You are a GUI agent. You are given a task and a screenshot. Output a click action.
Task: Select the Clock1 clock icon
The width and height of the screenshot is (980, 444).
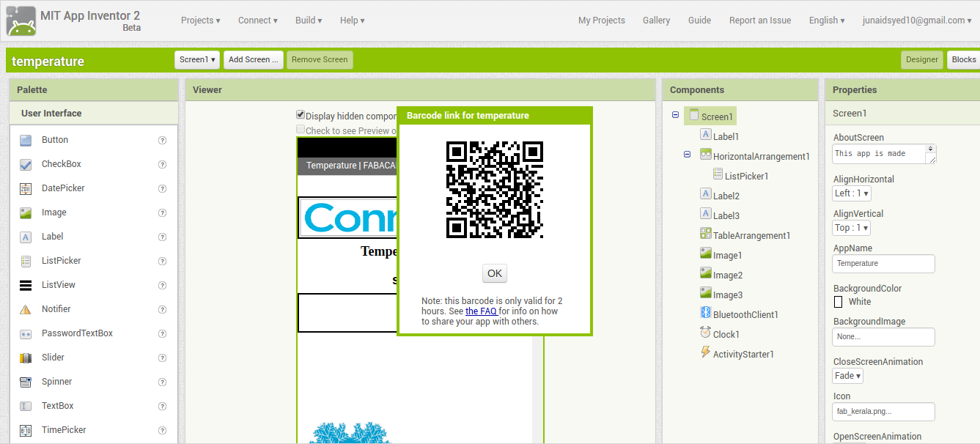pos(706,333)
